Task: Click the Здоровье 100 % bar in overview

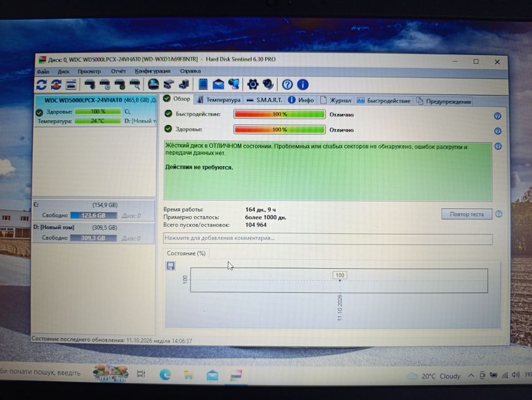Action: pyautogui.click(x=279, y=129)
